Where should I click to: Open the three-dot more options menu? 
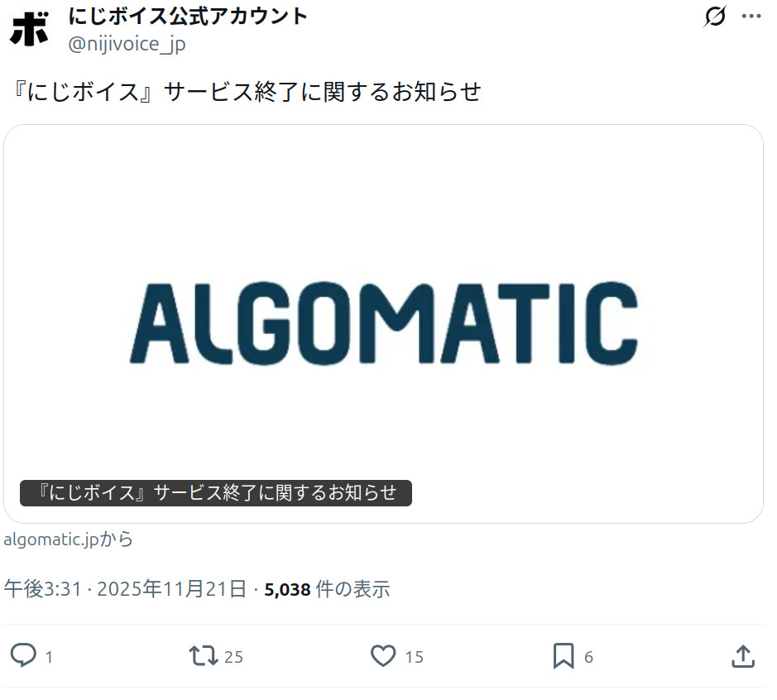(x=751, y=17)
